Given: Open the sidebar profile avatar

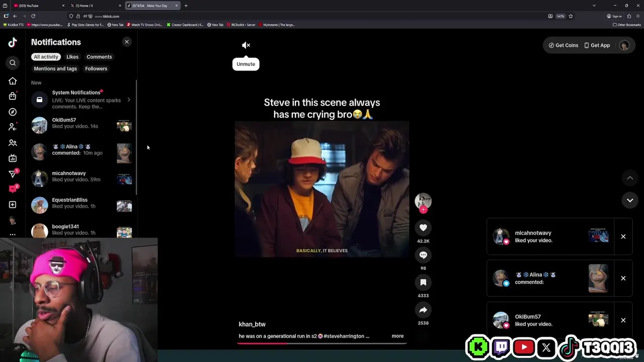Looking at the screenshot, I should point(13,220).
